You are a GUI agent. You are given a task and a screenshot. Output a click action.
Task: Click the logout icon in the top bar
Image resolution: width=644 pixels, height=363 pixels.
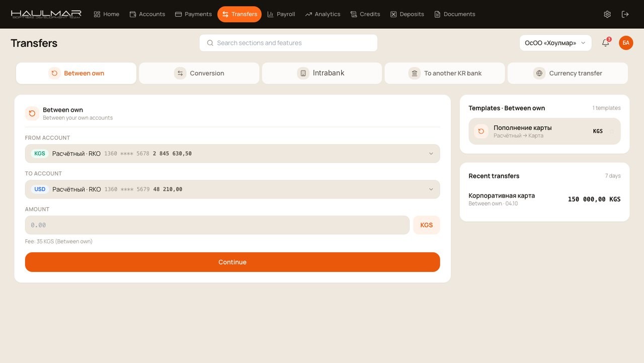pos(625,14)
